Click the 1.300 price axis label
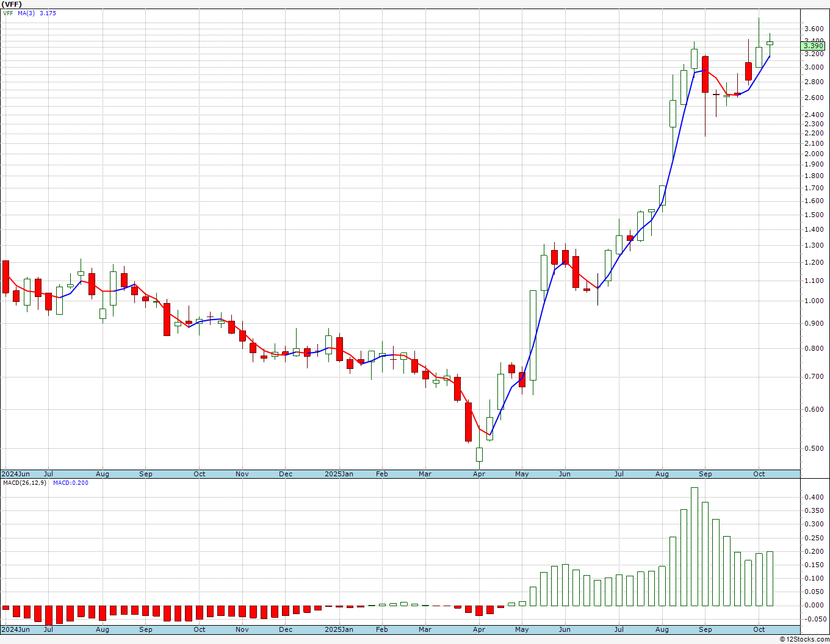Viewport: 830px width, 644px height. [814, 246]
